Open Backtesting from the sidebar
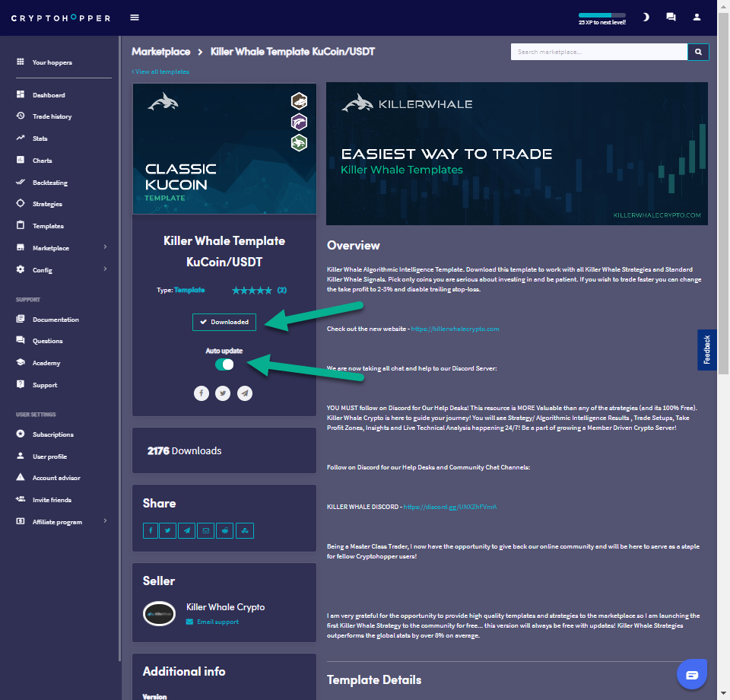730x700 pixels. pyautogui.click(x=49, y=183)
